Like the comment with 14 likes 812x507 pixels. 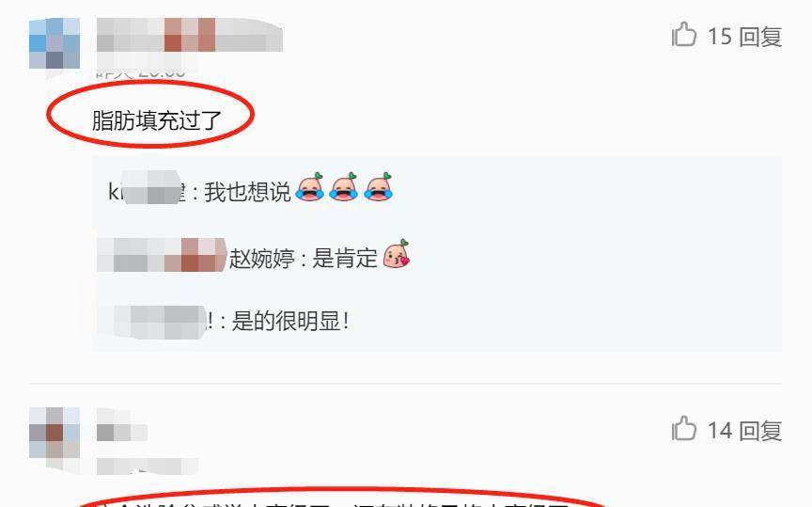click(683, 429)
